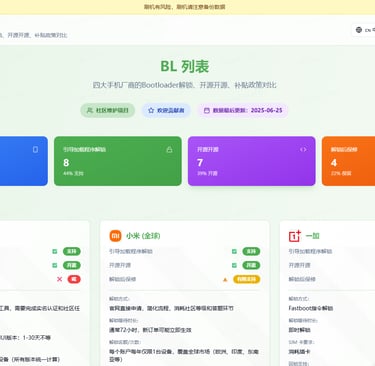Click Xiaomi's 解锁后保修 row label
Image resolution: width=375 pixels, height=366 pixels.
(122, 279)
